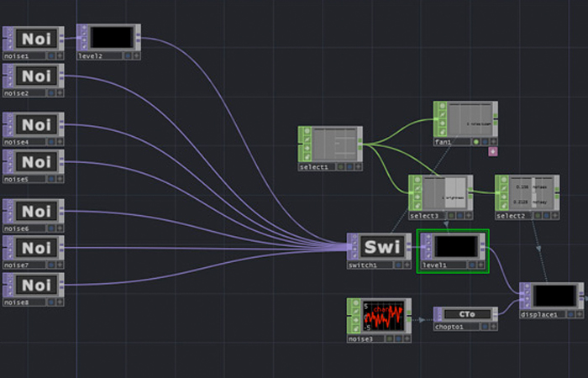Toggle the bright green export flag on fan1
Screen dimensions: 588x378
[476, 142]
